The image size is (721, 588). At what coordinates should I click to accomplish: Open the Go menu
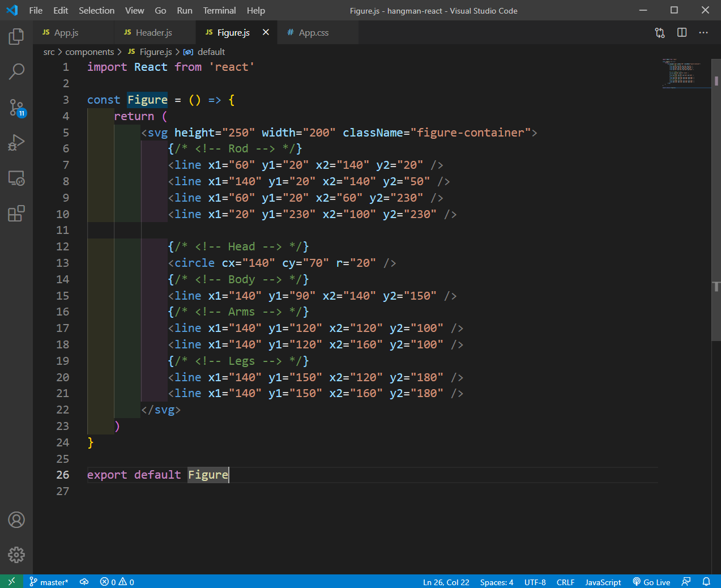coord(160,10)
